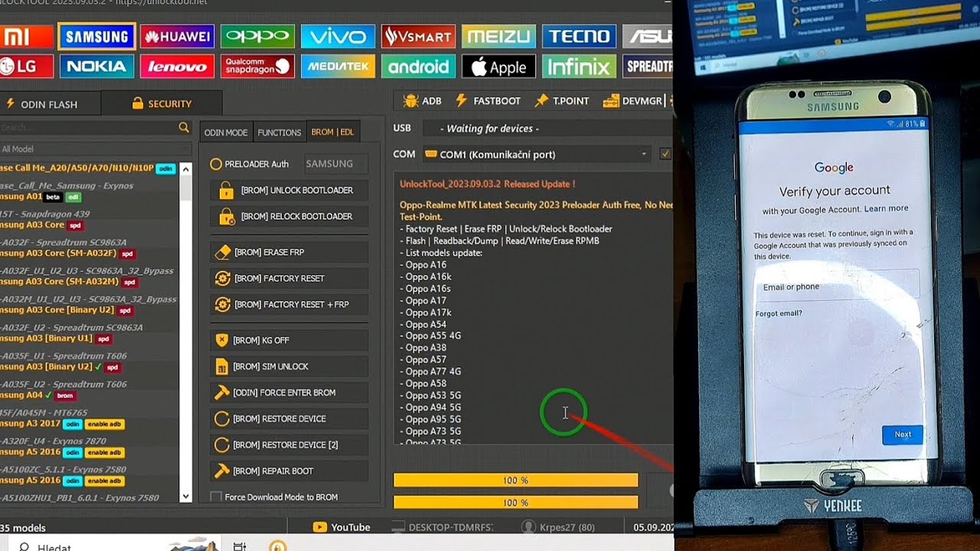Viewport: 980px width, 551px height.
Task: Select the Apple brand logo
Action: click(x=498, y=67)
